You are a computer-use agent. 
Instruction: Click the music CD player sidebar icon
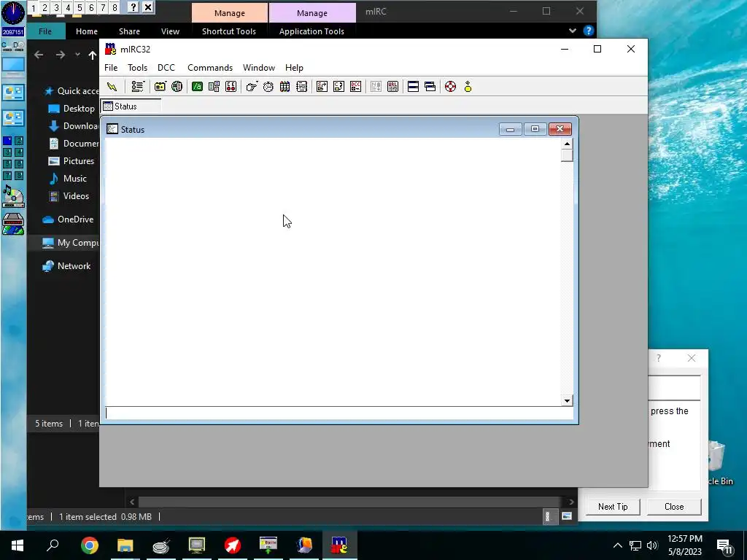13,197
